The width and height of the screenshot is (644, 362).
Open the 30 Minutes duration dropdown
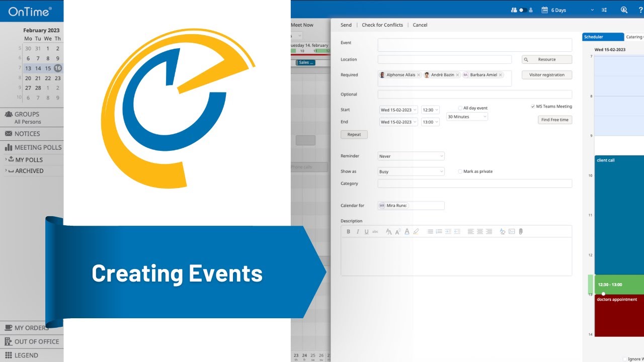point(467,117)
